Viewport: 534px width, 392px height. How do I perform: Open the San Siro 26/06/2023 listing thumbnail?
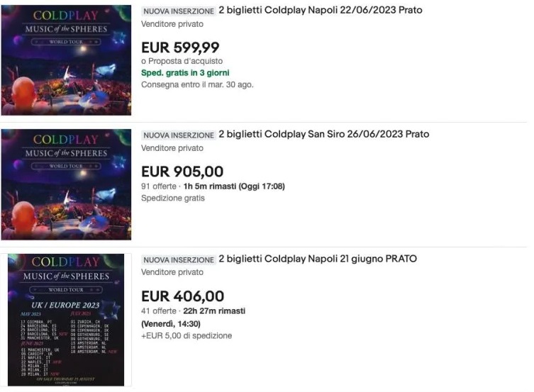point(66,184)
